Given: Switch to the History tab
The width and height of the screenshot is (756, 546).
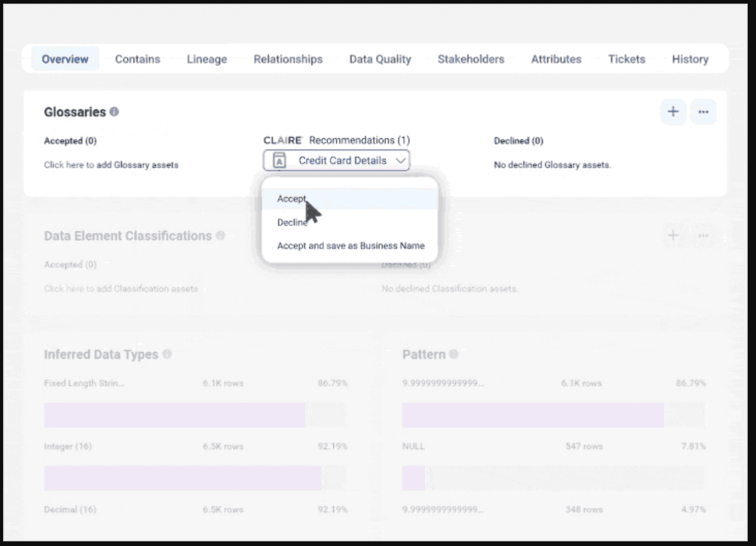Looking at the screenshot, I should point(690,59).
